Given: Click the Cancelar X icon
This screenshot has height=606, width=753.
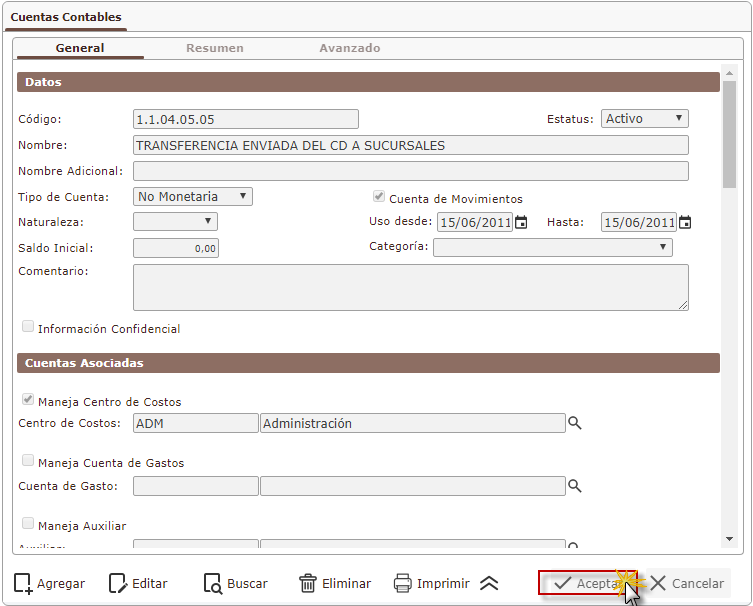Looking at the screenshot, I should coord(657,583).
